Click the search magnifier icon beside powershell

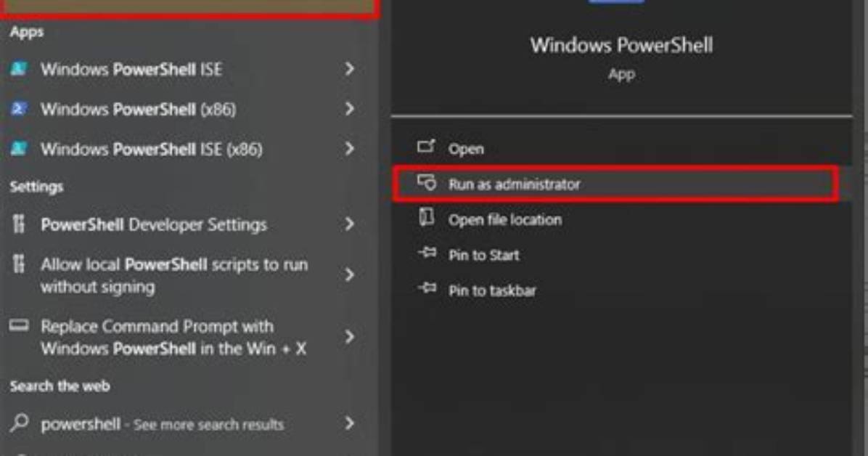click(x=20, y=423)
